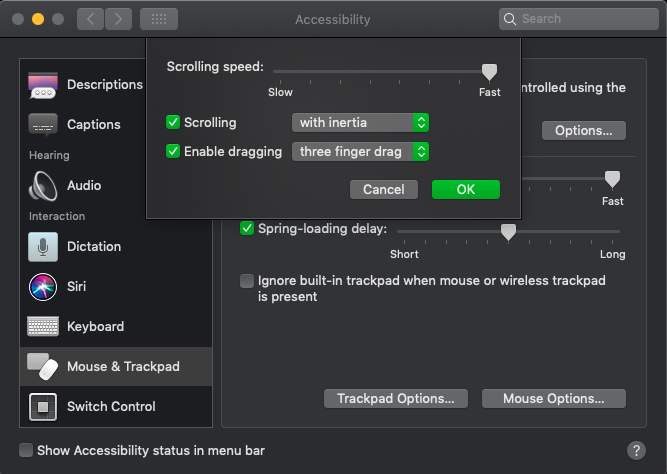Screen dimensions: 667x474
Task: Open the Siri icon in sidebar
Action: click(x=43, y=287)
